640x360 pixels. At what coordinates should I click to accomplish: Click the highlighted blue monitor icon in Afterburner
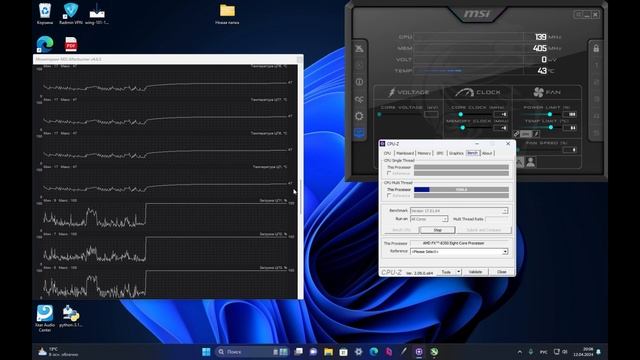point(359,133)
